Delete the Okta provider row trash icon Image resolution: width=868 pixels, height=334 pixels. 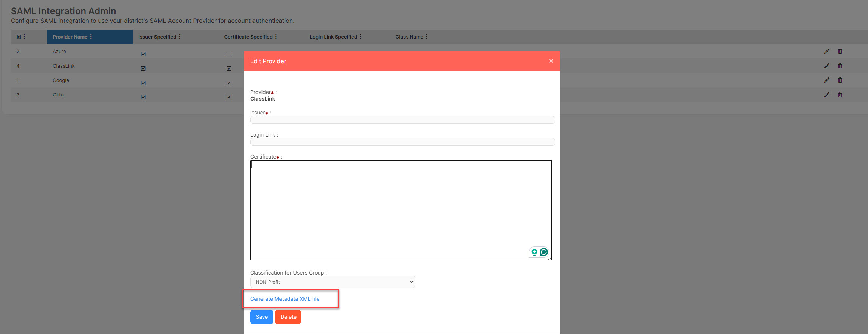point(840,95)
